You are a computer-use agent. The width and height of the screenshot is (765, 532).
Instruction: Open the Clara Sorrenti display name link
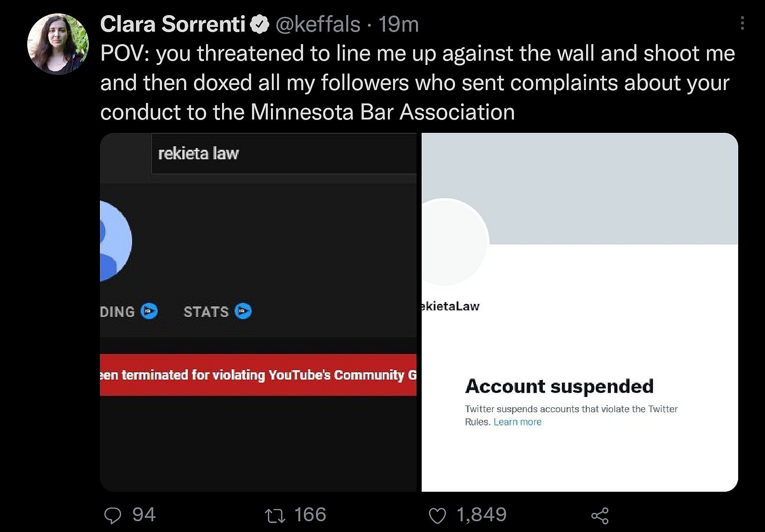click(173, 25)
